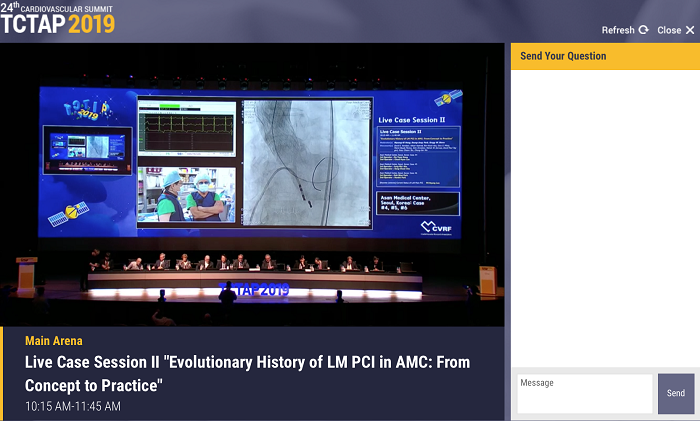The height and width of the screenshot is (421, 700).
Task: Click the empty question messages area
Action: (x=605, y=218)
